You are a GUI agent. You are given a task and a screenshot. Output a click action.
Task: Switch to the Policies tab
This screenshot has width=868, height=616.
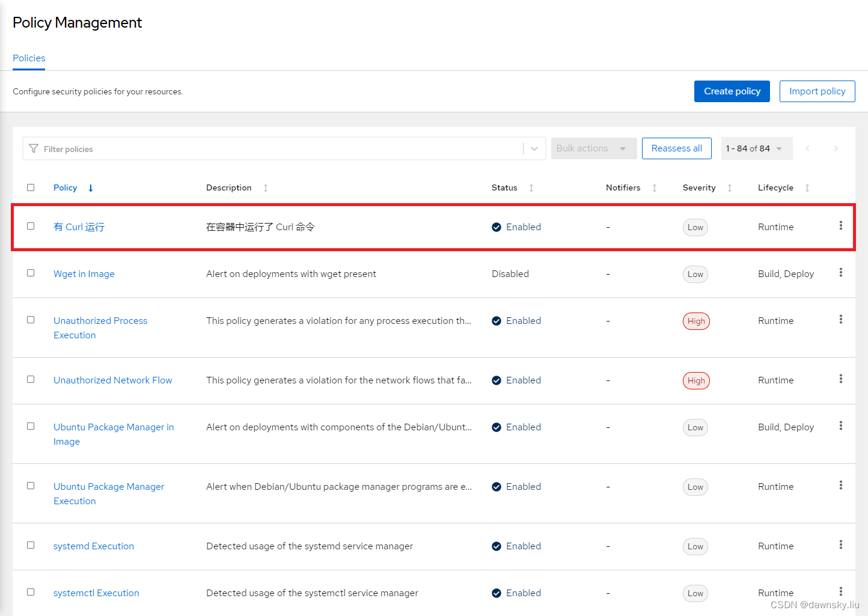pyautogui.click(x=29, y=58)
